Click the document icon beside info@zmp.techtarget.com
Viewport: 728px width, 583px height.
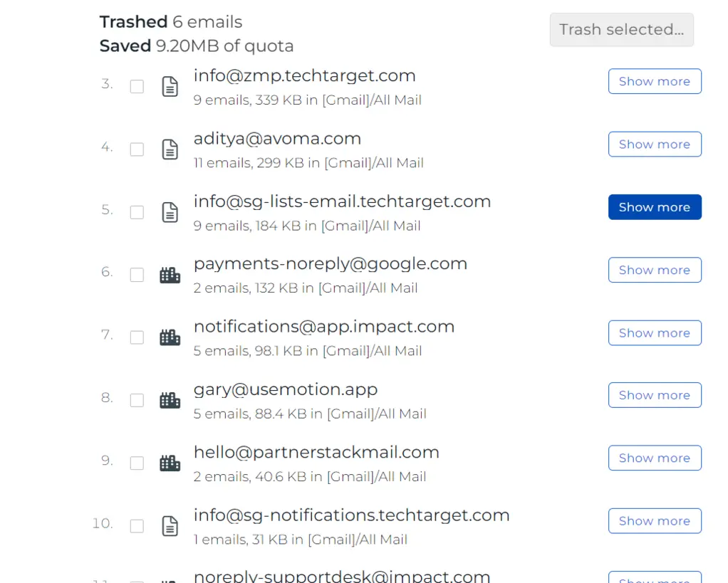coord(170,86)
